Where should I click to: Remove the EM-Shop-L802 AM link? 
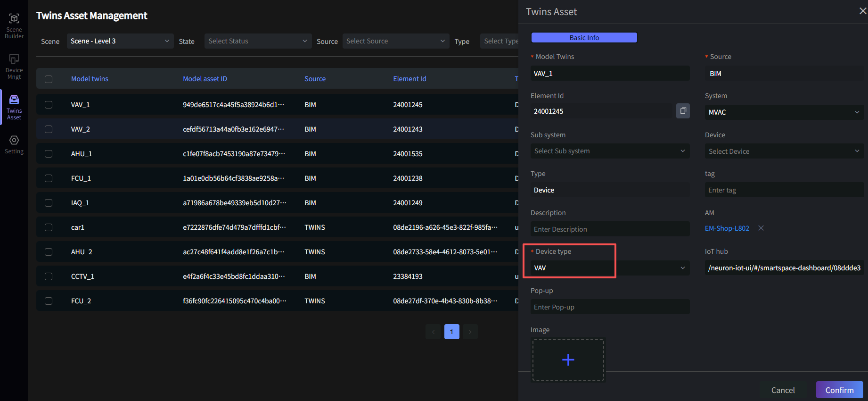click(761, 228)
